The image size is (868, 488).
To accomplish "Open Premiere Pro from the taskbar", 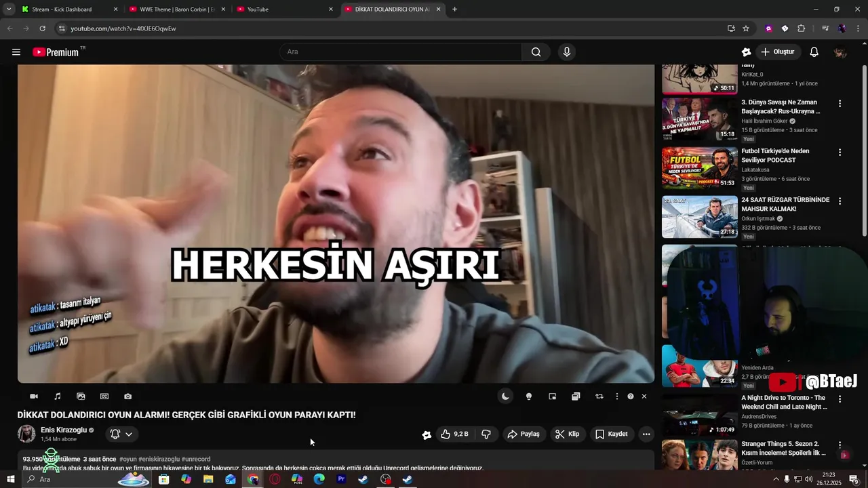I will [x=342, y=479].
